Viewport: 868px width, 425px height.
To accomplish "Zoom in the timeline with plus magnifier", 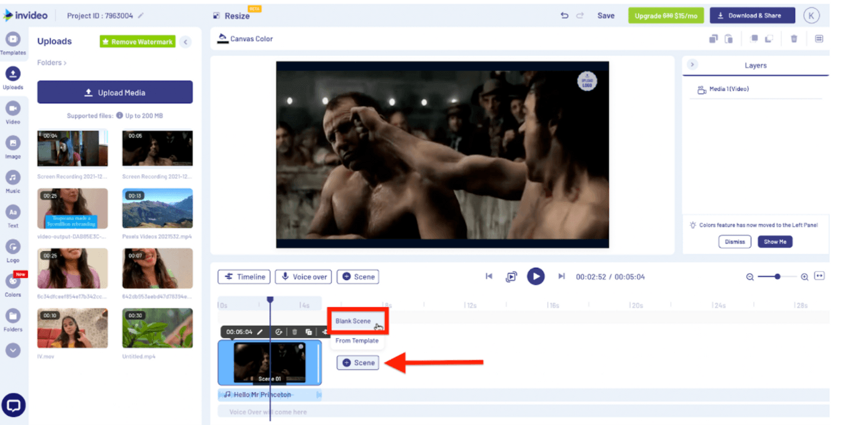I will (804, 277).
